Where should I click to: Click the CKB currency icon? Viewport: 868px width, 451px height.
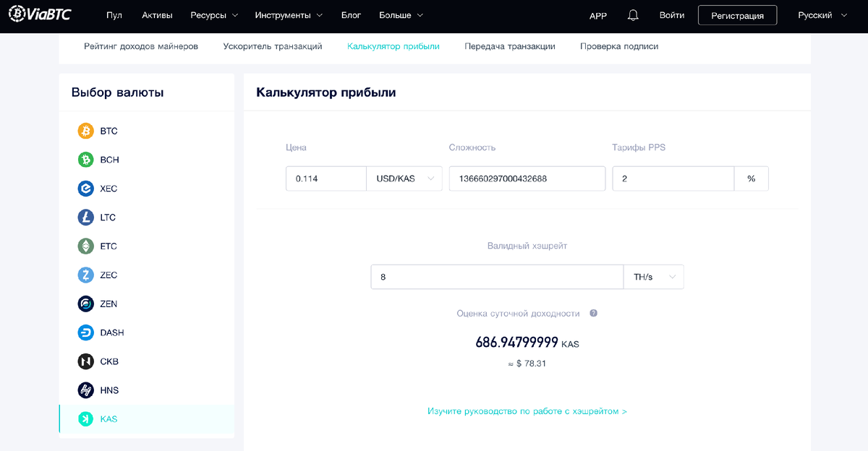click(87, 361)
